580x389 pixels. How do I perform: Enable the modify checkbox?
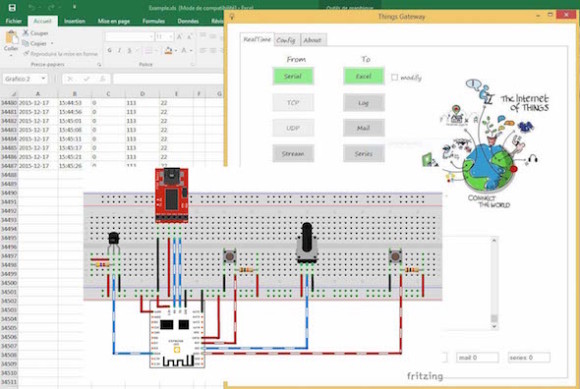(394, 77)
